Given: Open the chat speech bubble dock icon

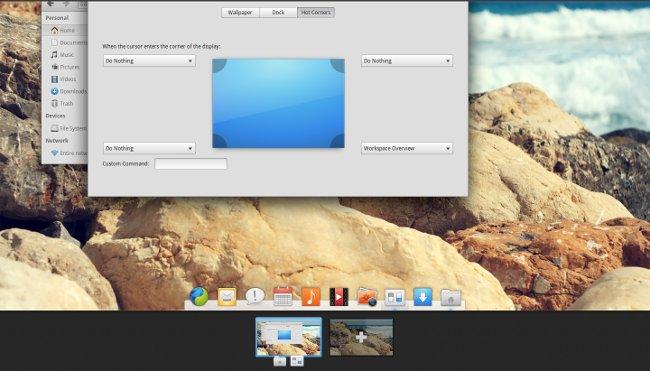Looking at the screenshot, I should point(255,296).
